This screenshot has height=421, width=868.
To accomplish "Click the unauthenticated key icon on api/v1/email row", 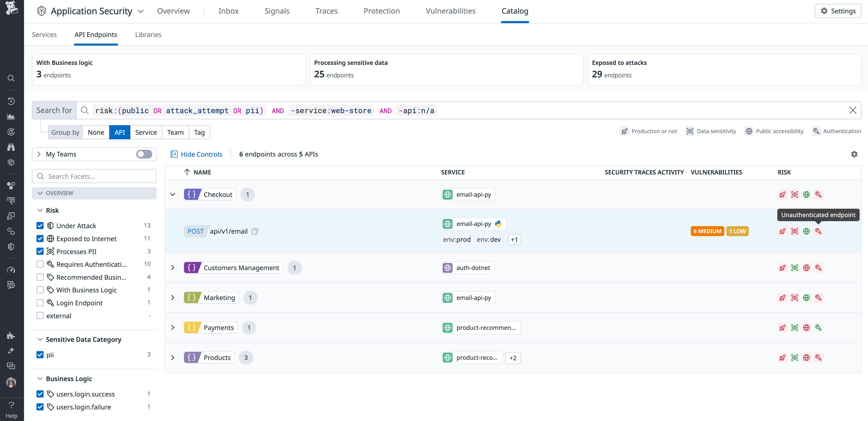I will coord(818,231).
